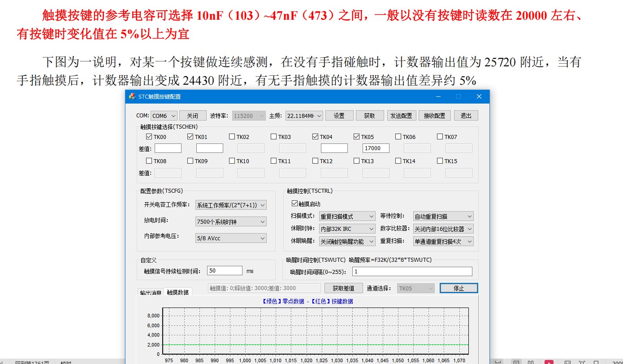
Task: Focus the 差值 field under TK04
Action: pos(334,148)
